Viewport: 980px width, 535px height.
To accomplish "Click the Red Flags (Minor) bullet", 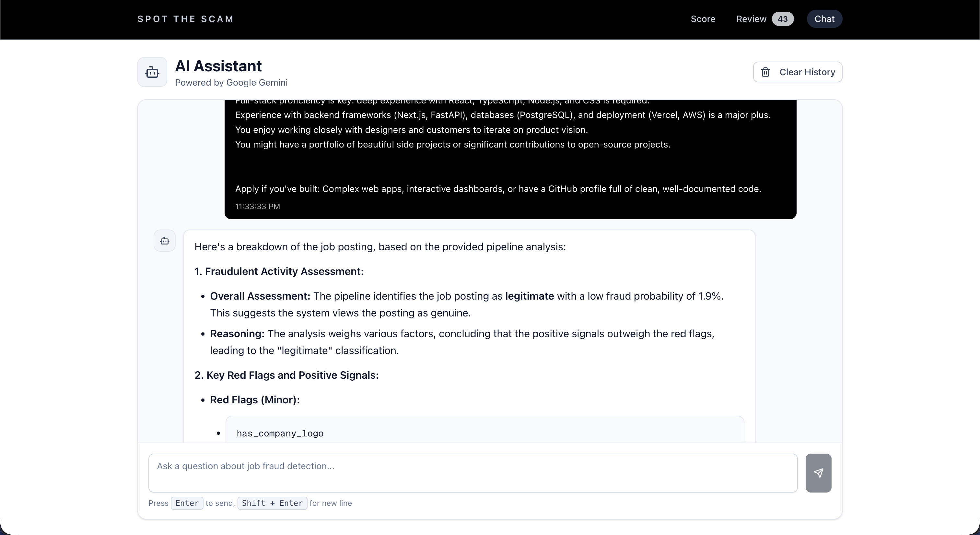I will (254, 399).
